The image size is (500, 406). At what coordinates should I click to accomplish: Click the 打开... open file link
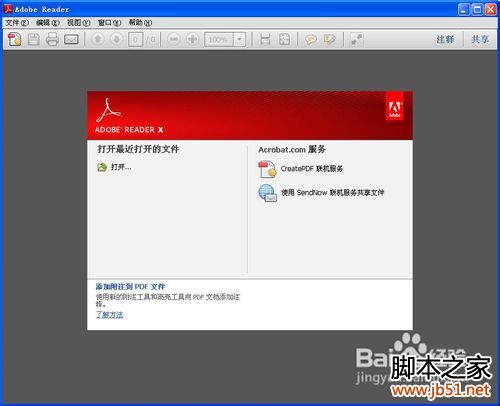click(x=121, y=167)
